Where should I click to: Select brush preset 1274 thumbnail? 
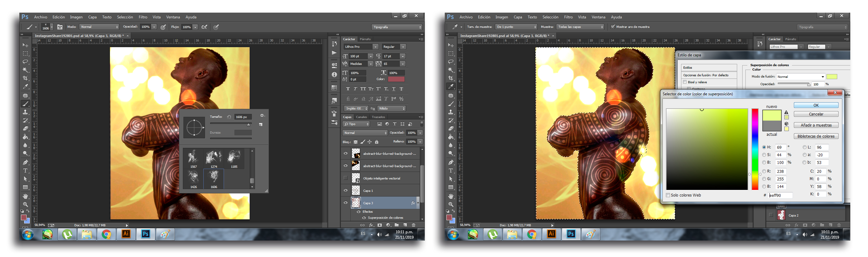click(x=214, y=159)
